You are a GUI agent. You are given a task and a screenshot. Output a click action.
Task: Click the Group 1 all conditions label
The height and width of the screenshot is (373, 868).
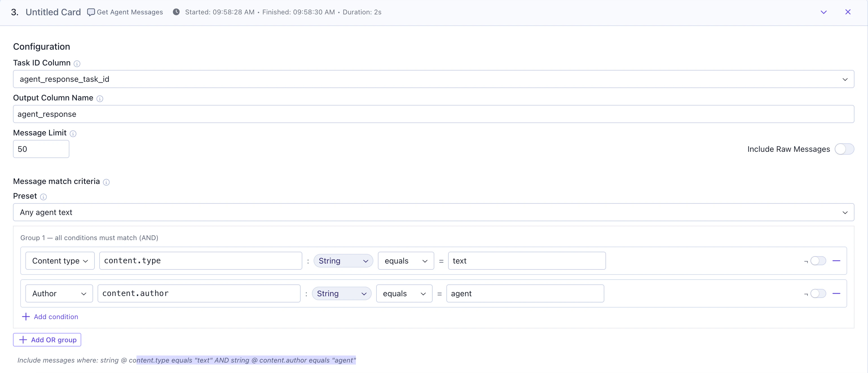(89, 238)
